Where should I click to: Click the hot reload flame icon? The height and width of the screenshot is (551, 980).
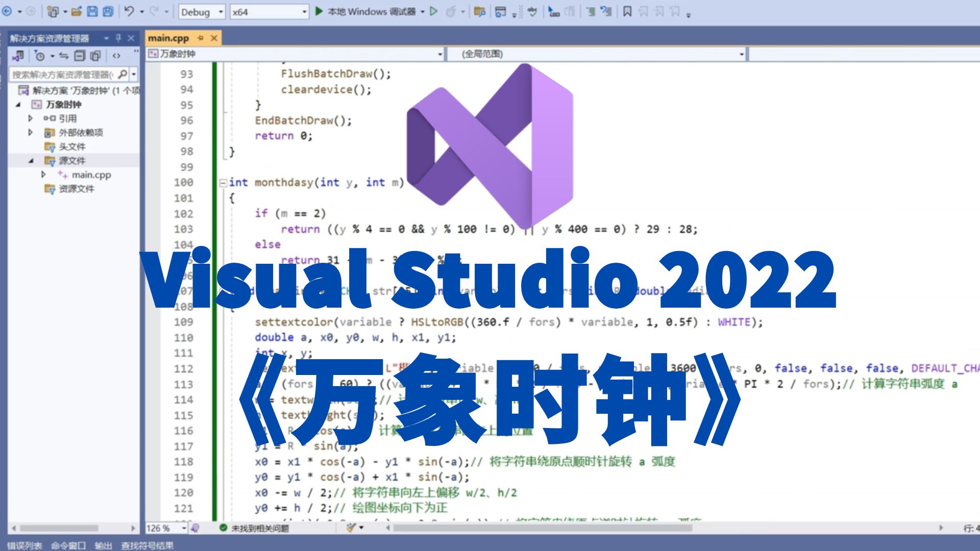(x=451, y=11)
